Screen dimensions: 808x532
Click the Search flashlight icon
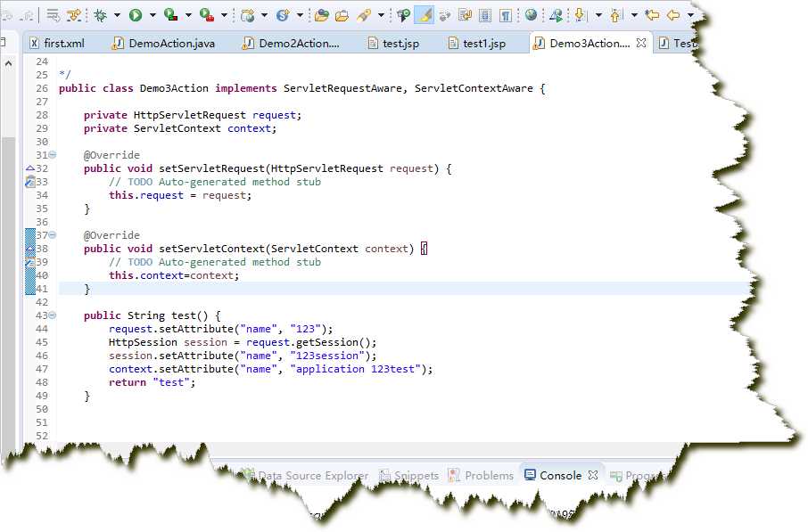[364, 15]
